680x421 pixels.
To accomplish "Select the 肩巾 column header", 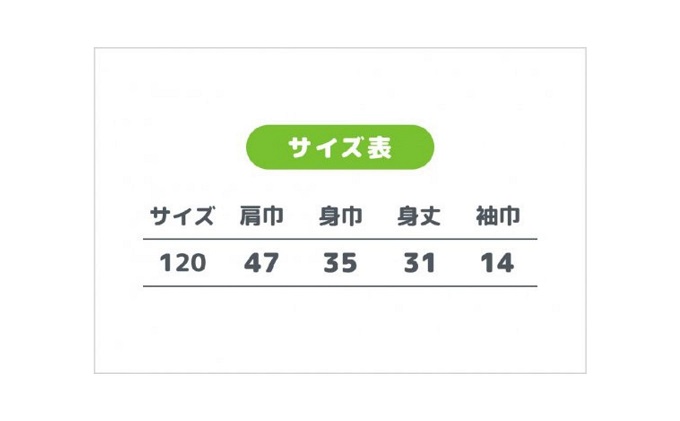I will point(262,216).
